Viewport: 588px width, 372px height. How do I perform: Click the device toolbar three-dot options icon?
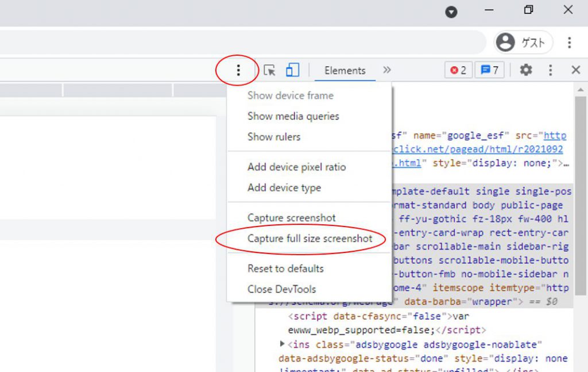point(238,70)
